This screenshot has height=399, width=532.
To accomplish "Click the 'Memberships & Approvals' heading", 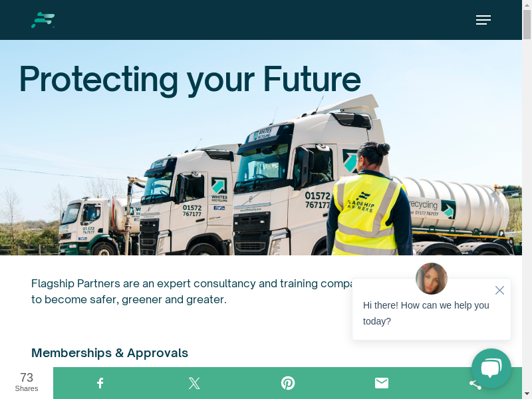I will click(110, 352).
